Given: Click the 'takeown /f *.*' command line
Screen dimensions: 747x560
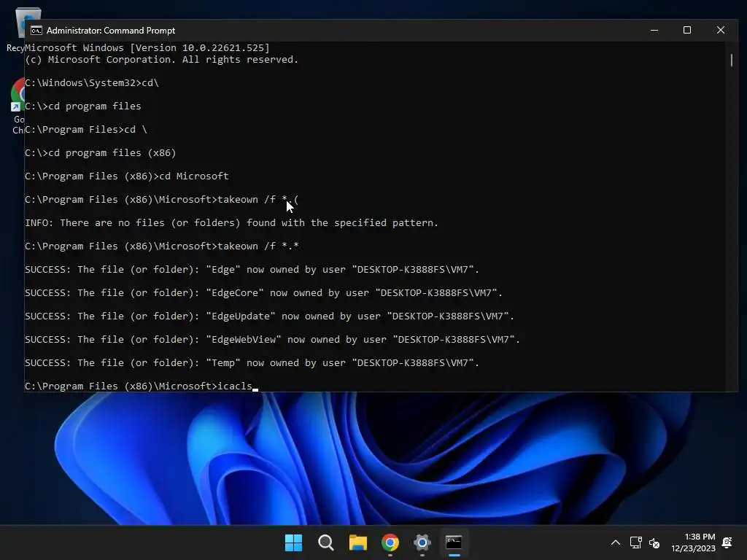Looking at the screenshot, I should (162, 246).
